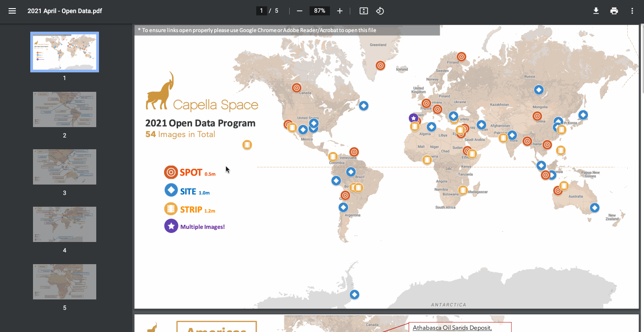Click the SPOT marker on Canada
This screenshot has height=332, width=644.
[296, 88]
